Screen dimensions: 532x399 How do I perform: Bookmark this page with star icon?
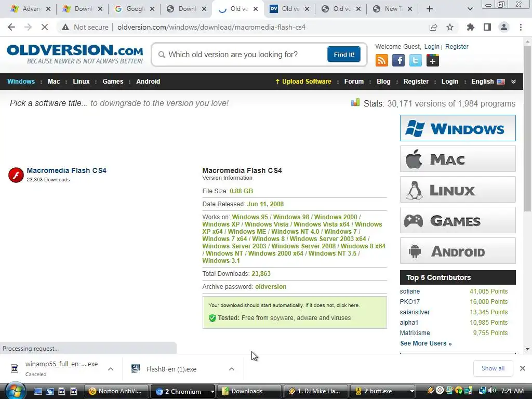pos(450,27)
